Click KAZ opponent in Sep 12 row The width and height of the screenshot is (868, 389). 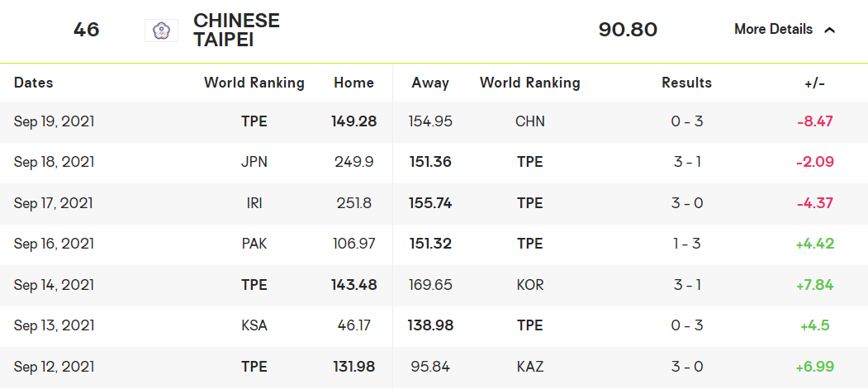click(529, 366)
